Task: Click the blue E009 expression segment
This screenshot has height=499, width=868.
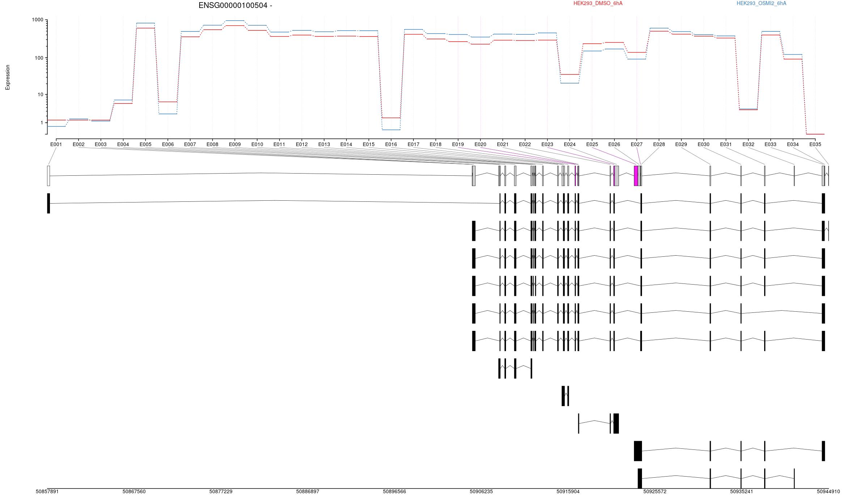Action: tap(235, 21)
